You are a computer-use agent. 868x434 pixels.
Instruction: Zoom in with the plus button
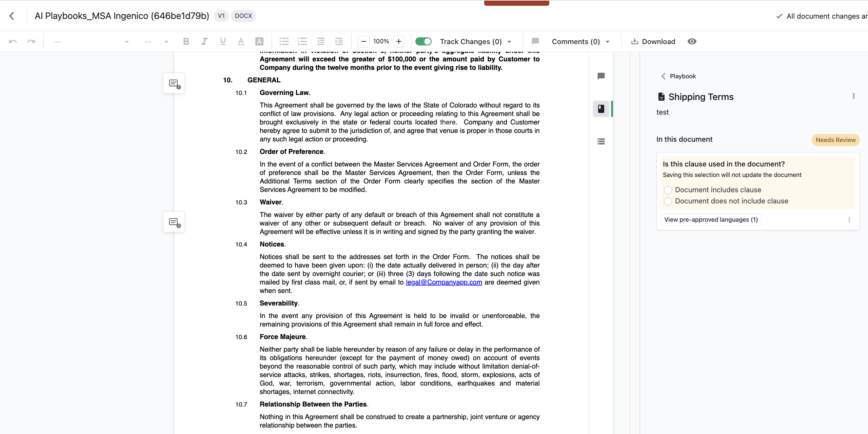click(x=399, y=41)
